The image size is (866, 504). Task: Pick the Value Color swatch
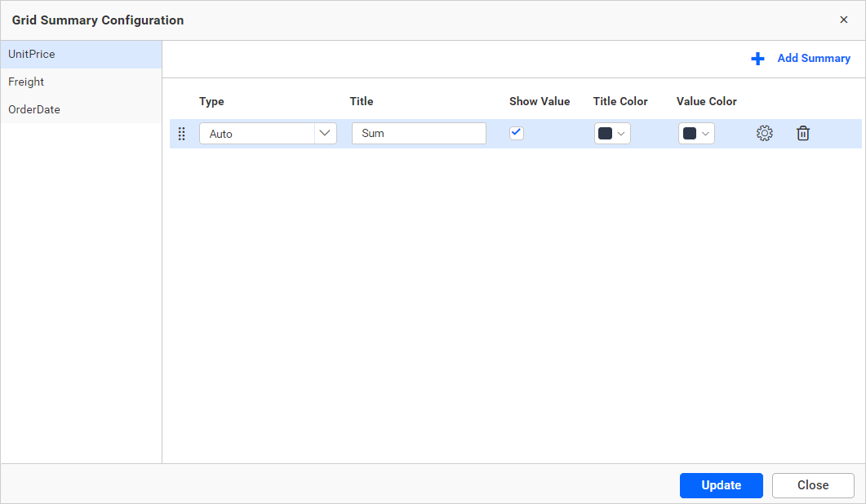tap(690, 133)
